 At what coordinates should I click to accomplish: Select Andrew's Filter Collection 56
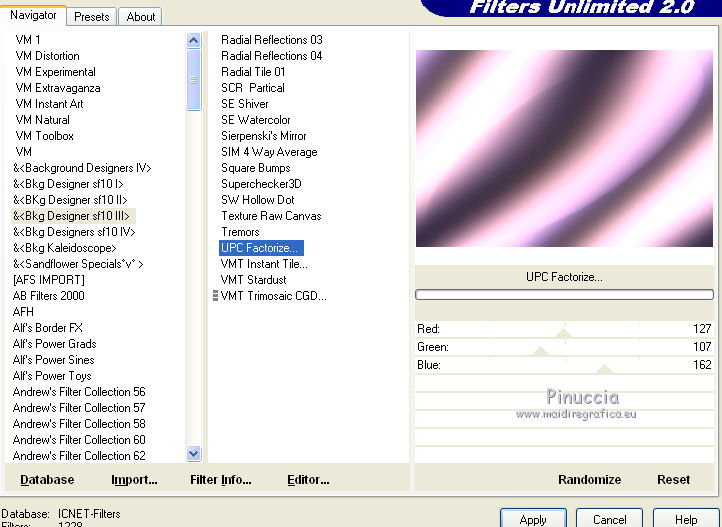[79, 392]
